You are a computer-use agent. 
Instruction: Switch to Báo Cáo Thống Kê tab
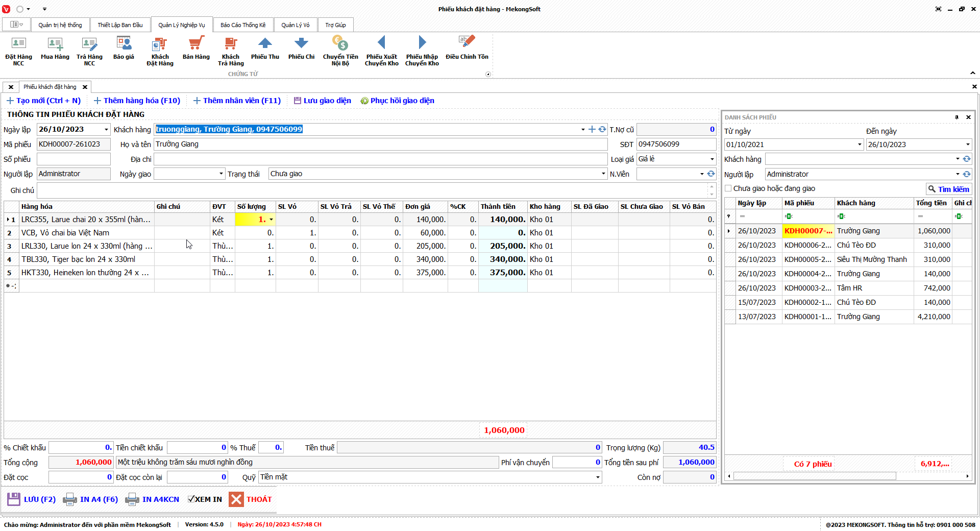(x=243, y=25)
